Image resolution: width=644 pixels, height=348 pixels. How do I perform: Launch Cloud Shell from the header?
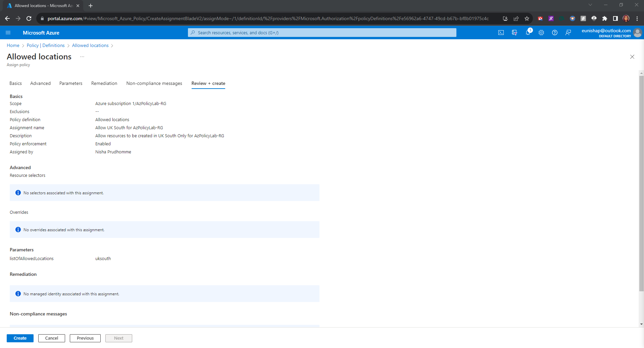[501, 33]
